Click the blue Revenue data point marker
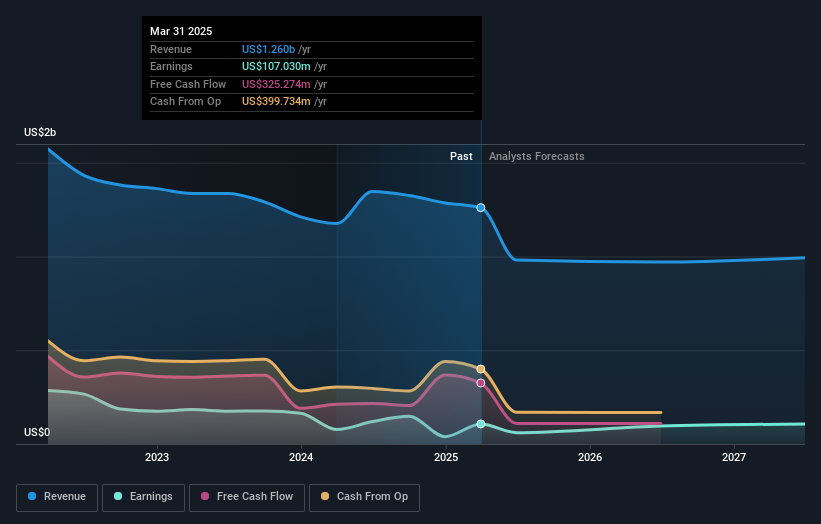The image size is (821, 524). click(x=481, y=208)
